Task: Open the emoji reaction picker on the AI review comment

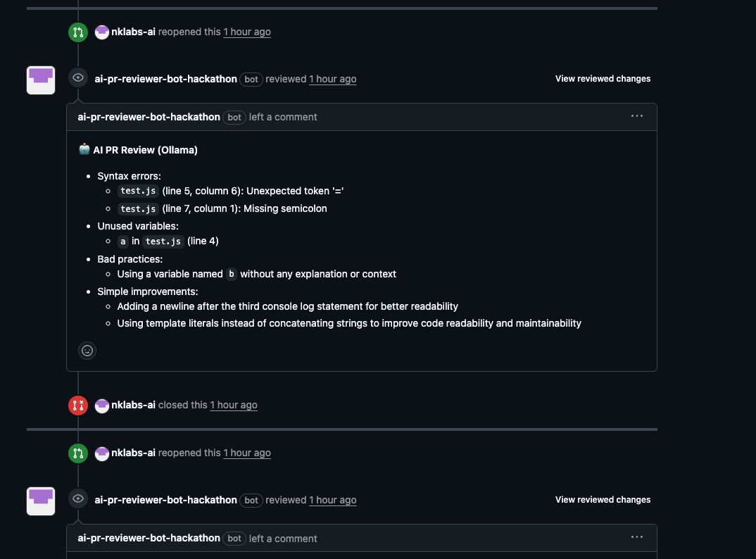Action: coord(87,350)
